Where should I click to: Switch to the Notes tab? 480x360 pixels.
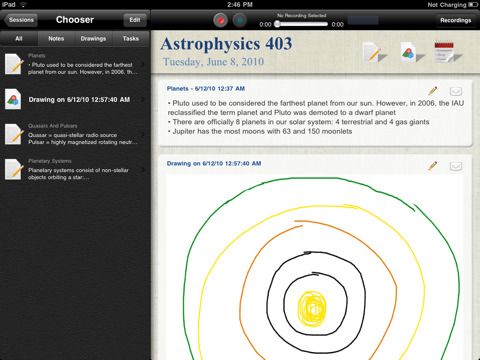(56, 39)
